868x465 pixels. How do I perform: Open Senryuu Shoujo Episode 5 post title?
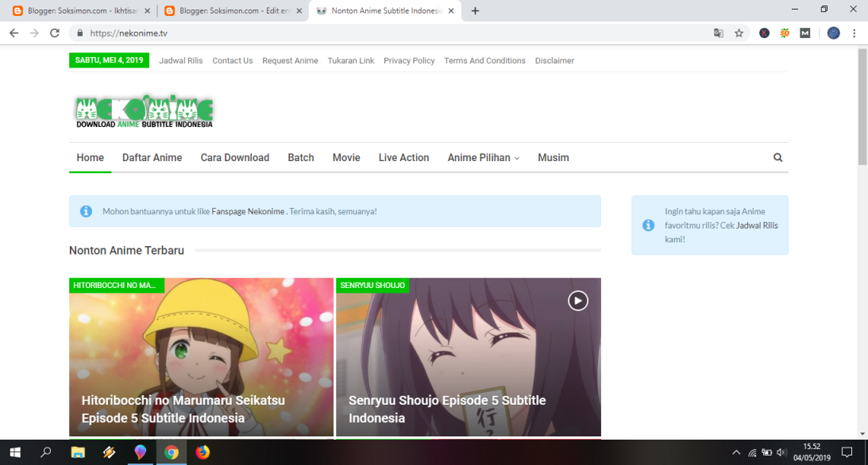tap(447, 409)
